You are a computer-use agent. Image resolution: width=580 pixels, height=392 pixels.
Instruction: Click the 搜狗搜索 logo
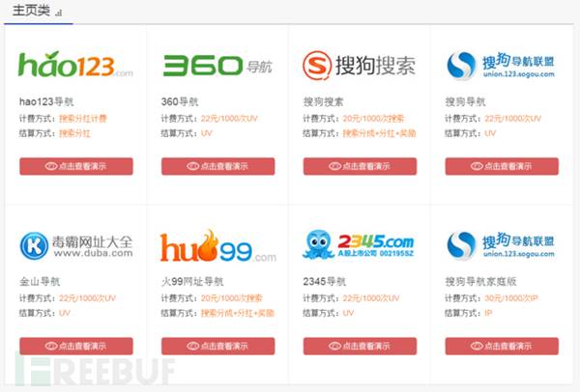(x=360, y=66)
